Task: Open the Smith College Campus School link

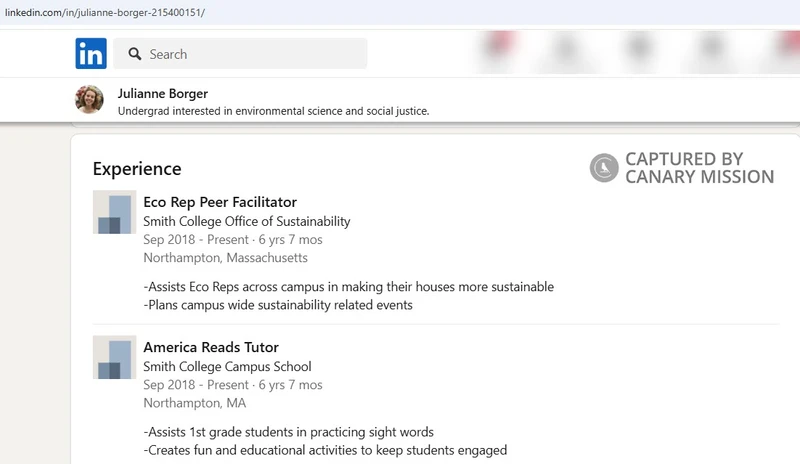Action: tap(227, 367)
